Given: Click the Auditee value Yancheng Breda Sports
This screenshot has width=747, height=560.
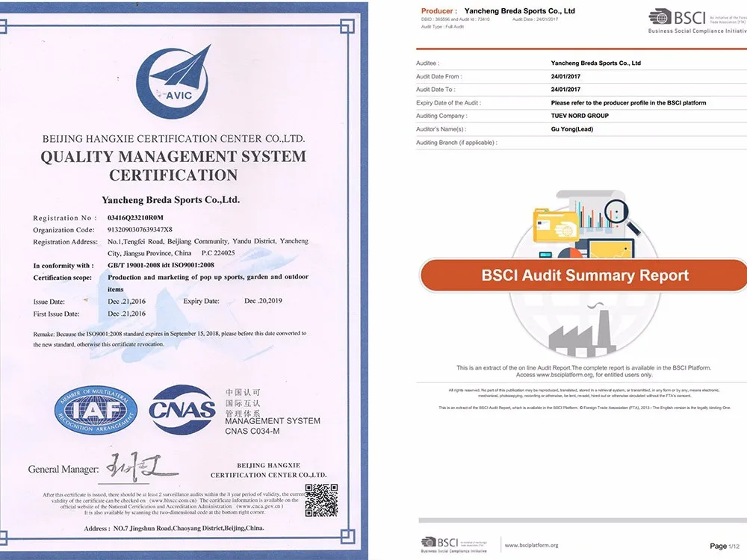Looking at the screenshot, I should 595,63.
